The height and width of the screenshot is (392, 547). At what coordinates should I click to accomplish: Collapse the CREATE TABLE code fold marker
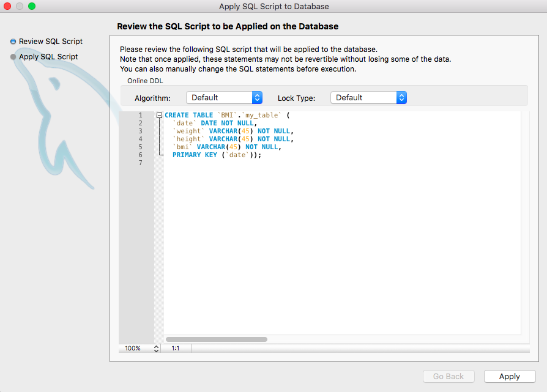pos(160,115)
